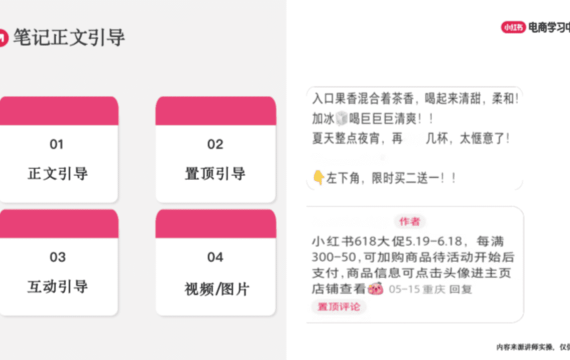This screenshot has height=360, width=570.
Task: Click the pink header of card 02
Action: click(216, 111)
